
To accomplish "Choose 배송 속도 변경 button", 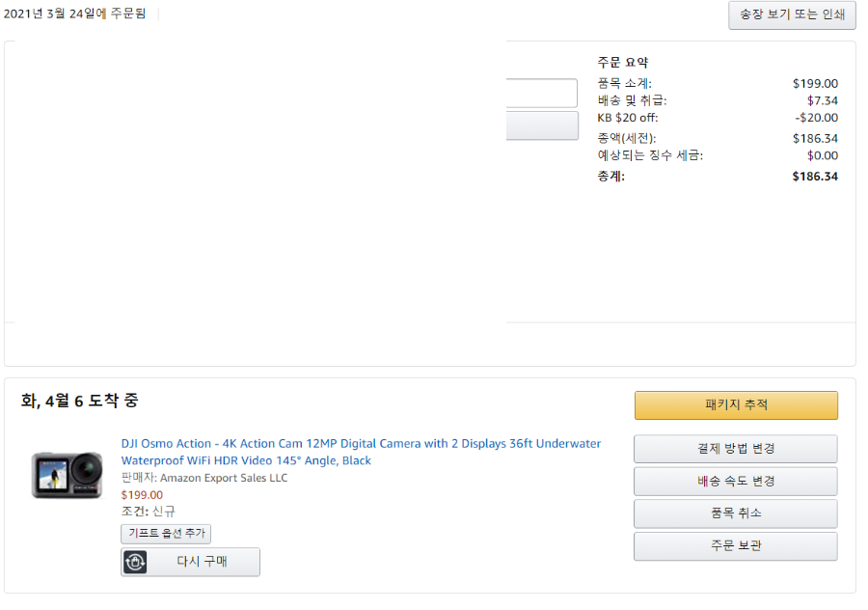I will click(736, 482).
